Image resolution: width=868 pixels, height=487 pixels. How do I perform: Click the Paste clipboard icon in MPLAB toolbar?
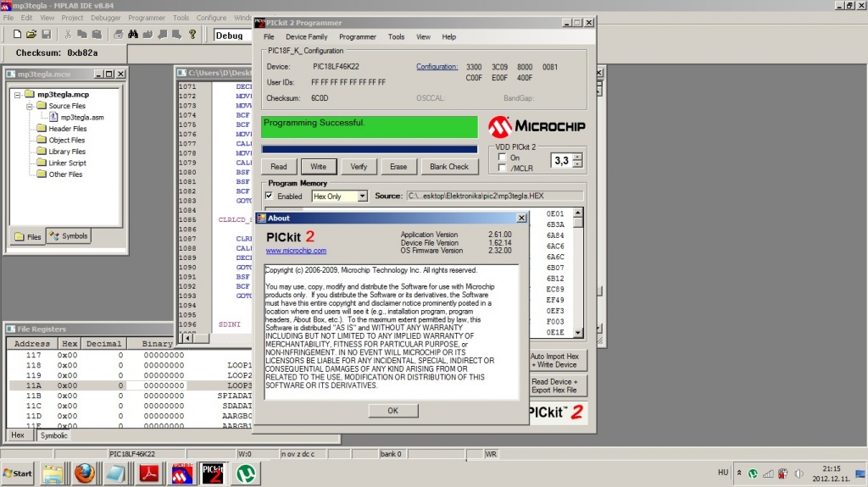pos(97,35)
